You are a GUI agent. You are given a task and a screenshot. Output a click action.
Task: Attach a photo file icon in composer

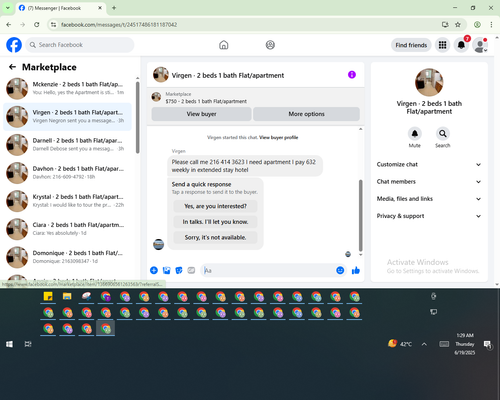click(166, 270)
